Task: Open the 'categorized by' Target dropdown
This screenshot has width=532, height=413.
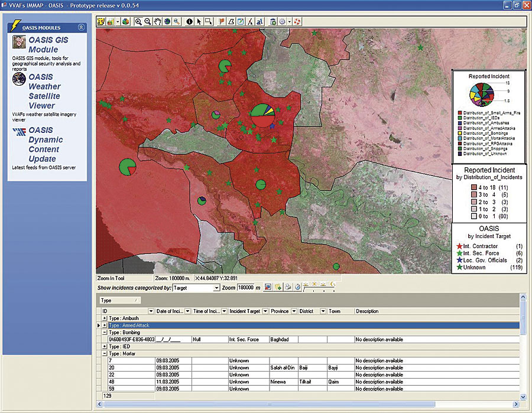Action: 216,288
